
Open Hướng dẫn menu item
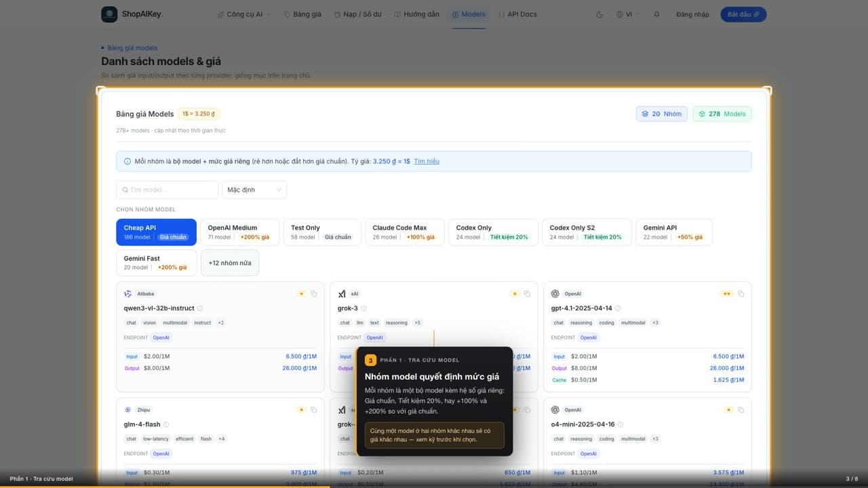point(416,14)
